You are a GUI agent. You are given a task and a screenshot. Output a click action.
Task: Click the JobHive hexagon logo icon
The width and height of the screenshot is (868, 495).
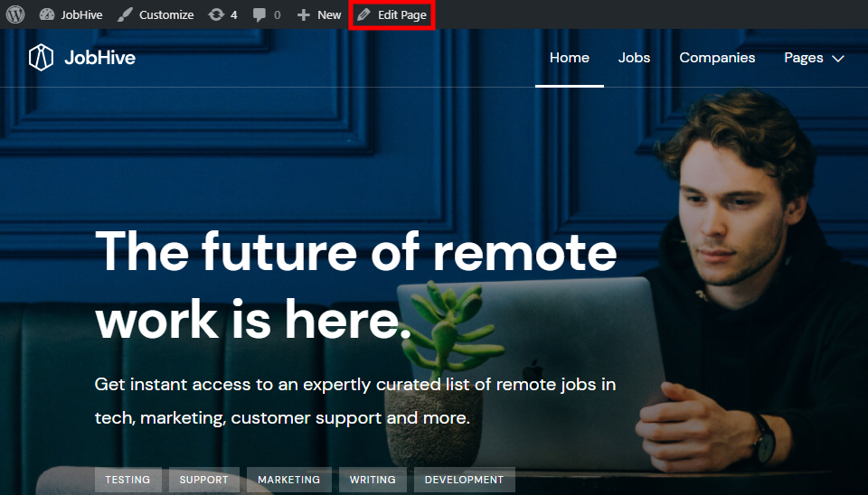41,58
